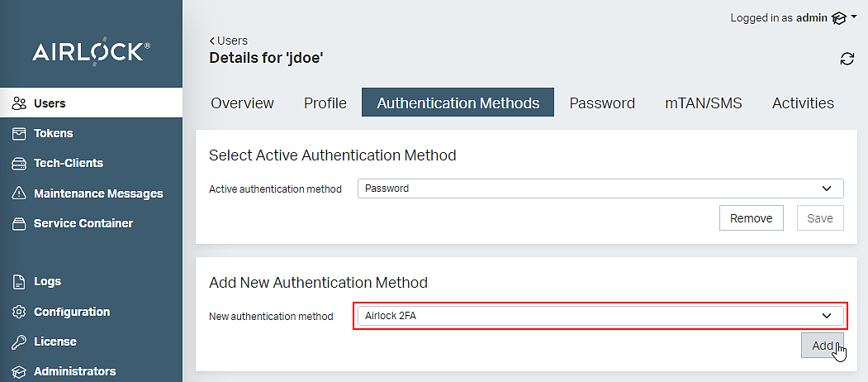Click the Users sidebar icon
The height and width of the screenshot is (382, 868).
(20, 103)
